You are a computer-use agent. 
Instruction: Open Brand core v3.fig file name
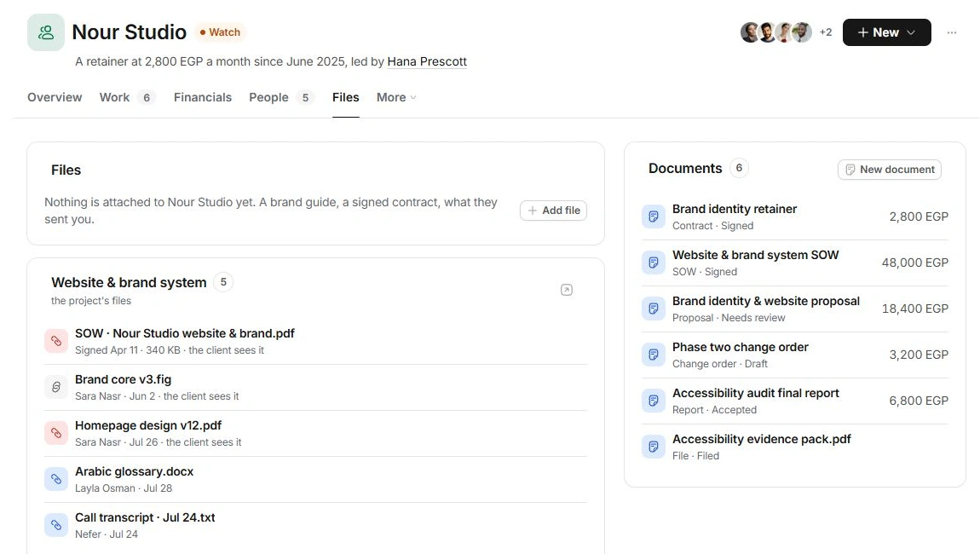pyautogui.click(x=123, y=379)
